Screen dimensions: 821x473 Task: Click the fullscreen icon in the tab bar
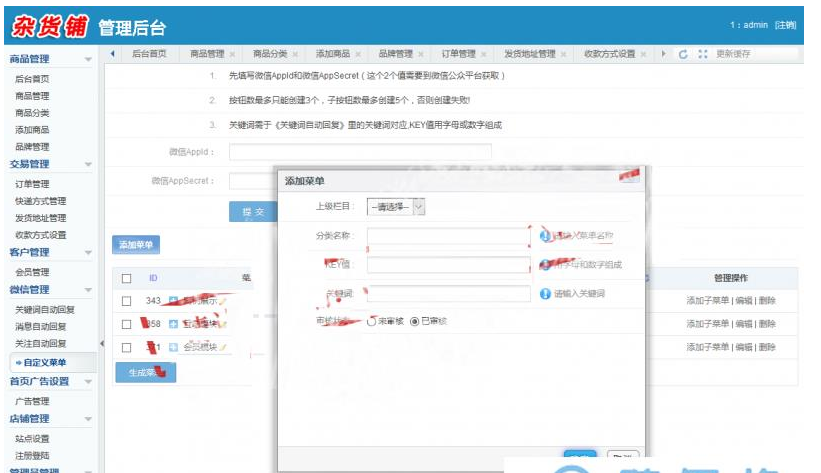pyautogui.click(x=702, y=54)
